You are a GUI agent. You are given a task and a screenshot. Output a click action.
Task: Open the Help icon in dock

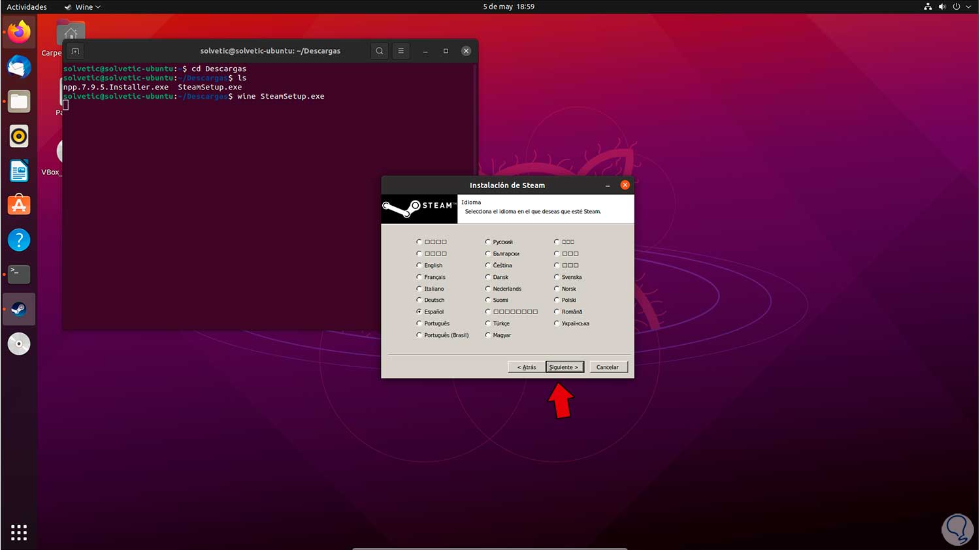point(19,240)
